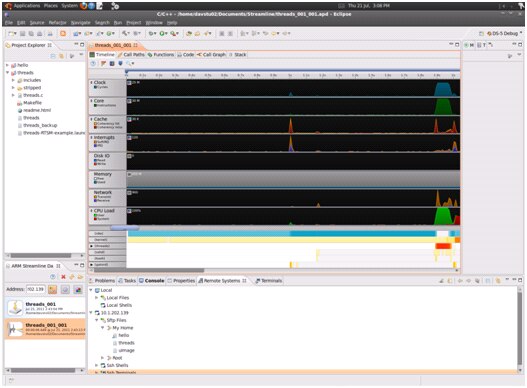527x388 pixels.
Task: Collapse the Local node in Remote Systems
Action: 91,290
